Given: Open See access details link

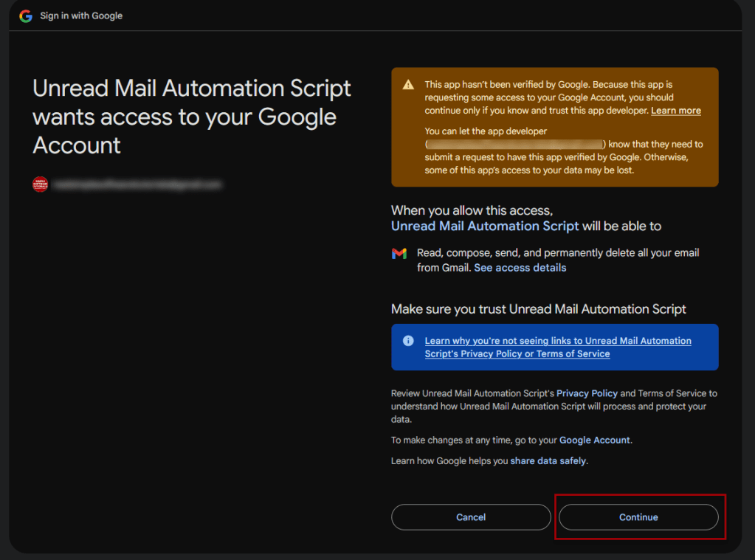Looking at the screenshot, I should (520, 268).
